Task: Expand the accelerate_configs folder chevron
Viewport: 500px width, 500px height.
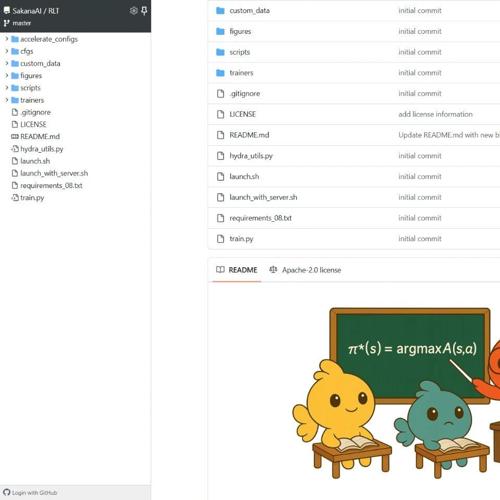Action: (6, 39)
